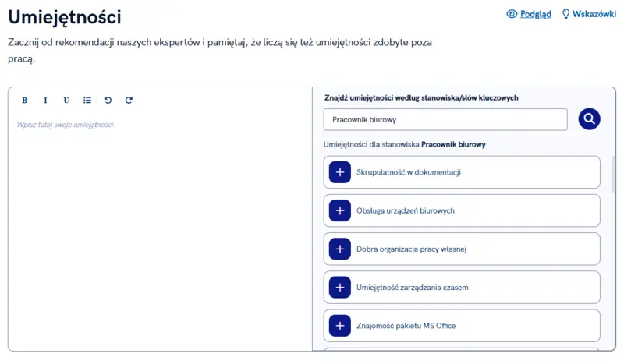
Task: Undo the last editor change
Action: 108,100
